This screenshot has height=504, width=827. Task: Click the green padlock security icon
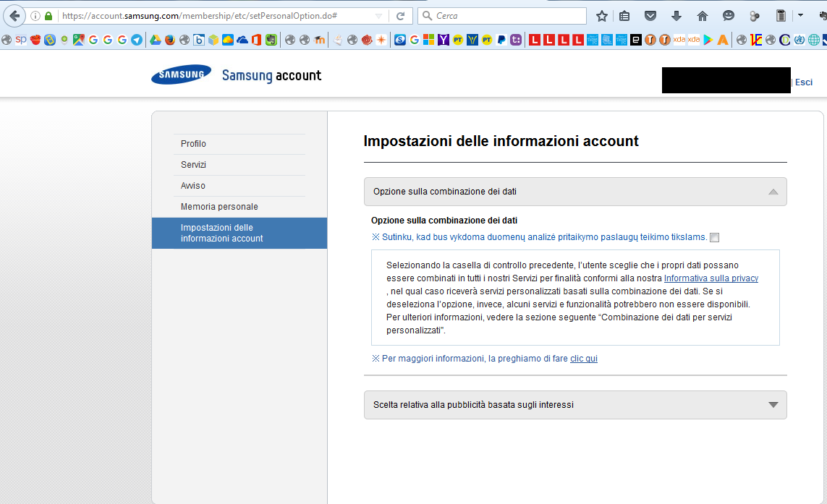click(48, 16)
